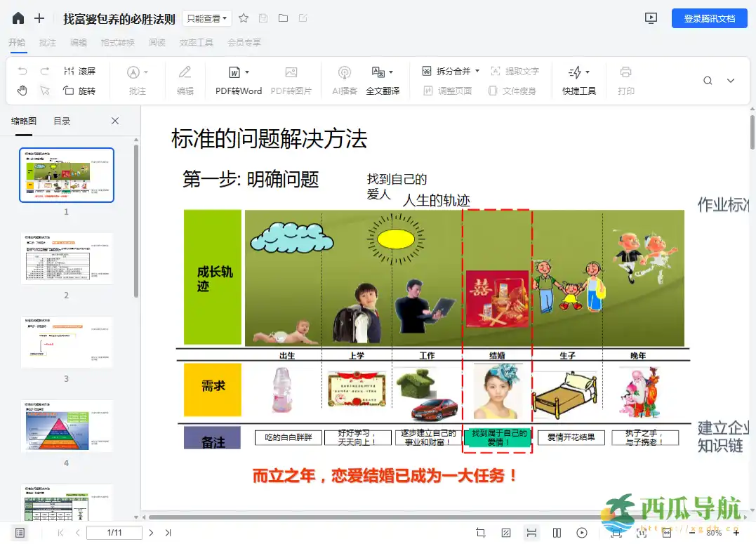The image size is (756, 544).
Task: Enable full screen reading mode
Action: (617, 532)
